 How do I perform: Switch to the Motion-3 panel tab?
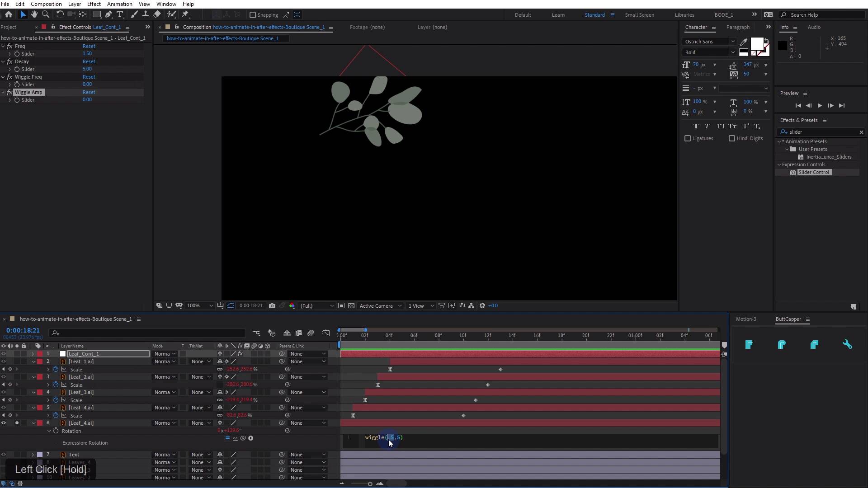click(x=746, y=319)
